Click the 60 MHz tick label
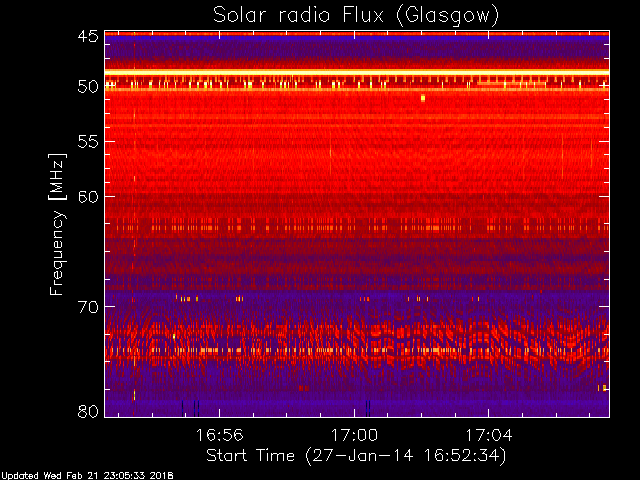 pyautogui.click(x=88, y=197)
